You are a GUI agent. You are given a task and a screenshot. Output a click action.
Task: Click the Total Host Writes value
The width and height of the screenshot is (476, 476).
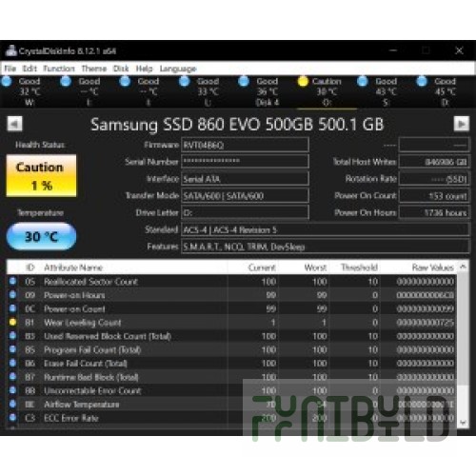click(434, 162)
